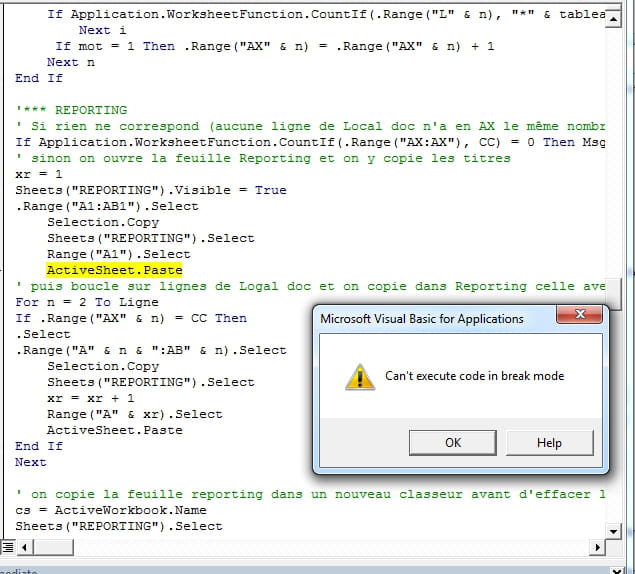Click the standalone '.Select' line
Image resolution: width=635 pixels, height=574 pixels.
(43, 334)
